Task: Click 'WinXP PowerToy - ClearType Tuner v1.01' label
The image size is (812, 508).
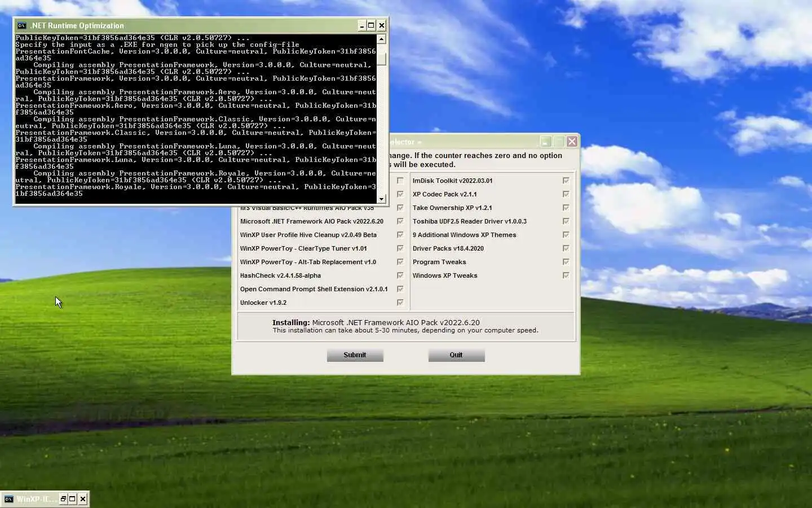Action: pos(303,248)
